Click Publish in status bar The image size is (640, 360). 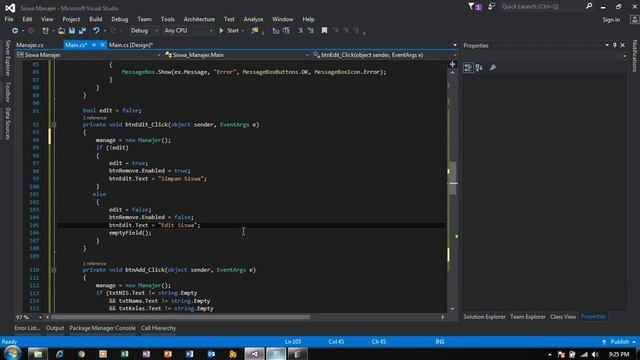619,342
